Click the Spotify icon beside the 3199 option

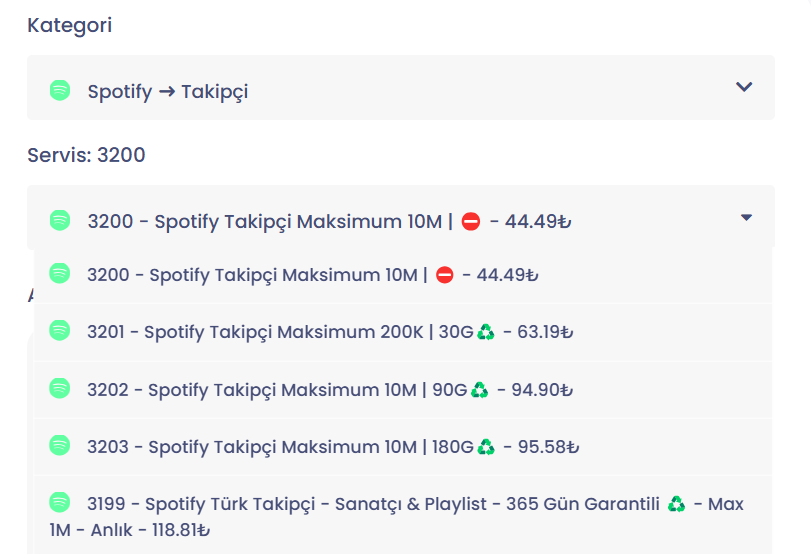[x=59, y=502]
